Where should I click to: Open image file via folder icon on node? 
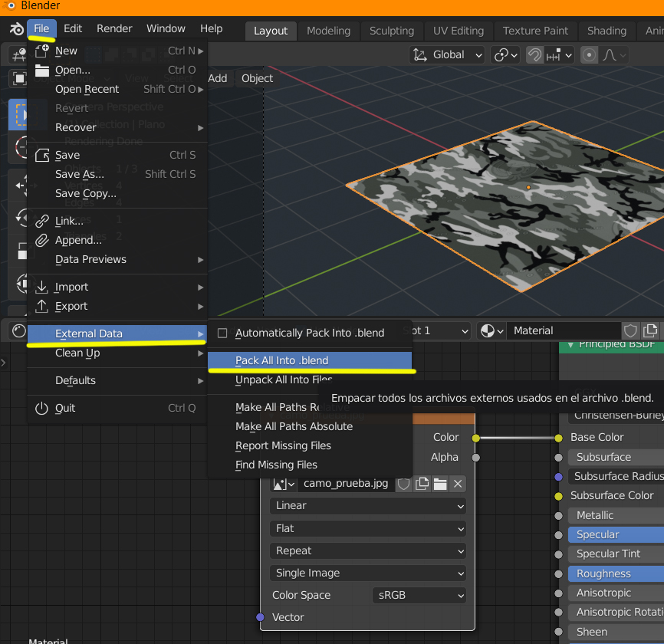coord(440,484)
